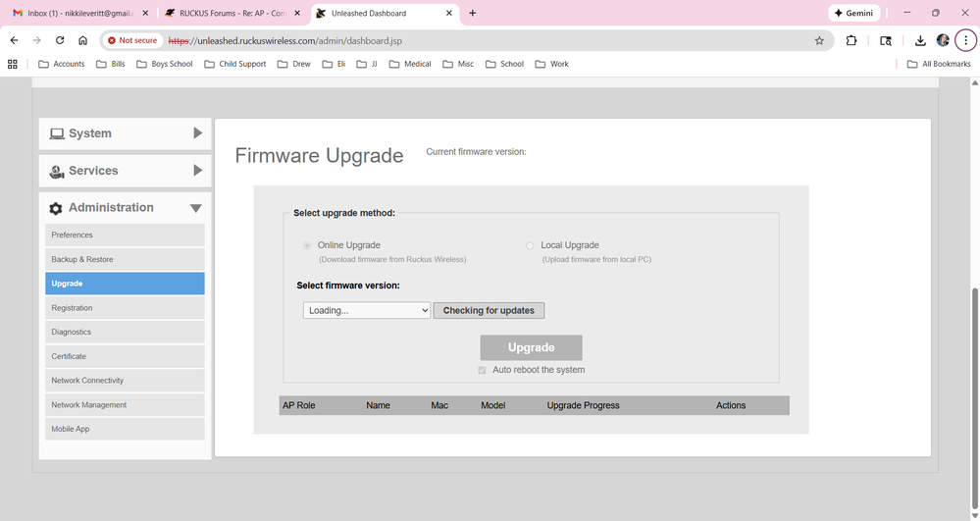The image size is (980, 521).
Task: Close the RUCKUS Forums tab
Action: pyautogui.click(x=297, y=13)
